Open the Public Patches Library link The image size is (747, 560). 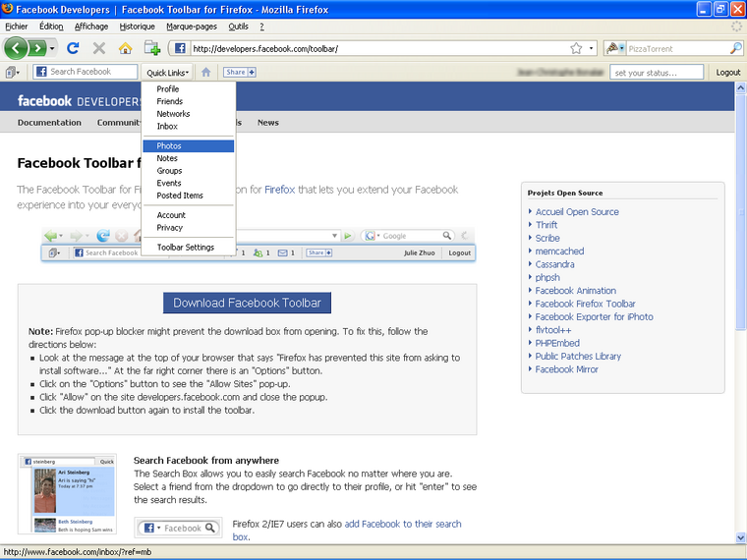pyautogui.click(x=578, y=357)
